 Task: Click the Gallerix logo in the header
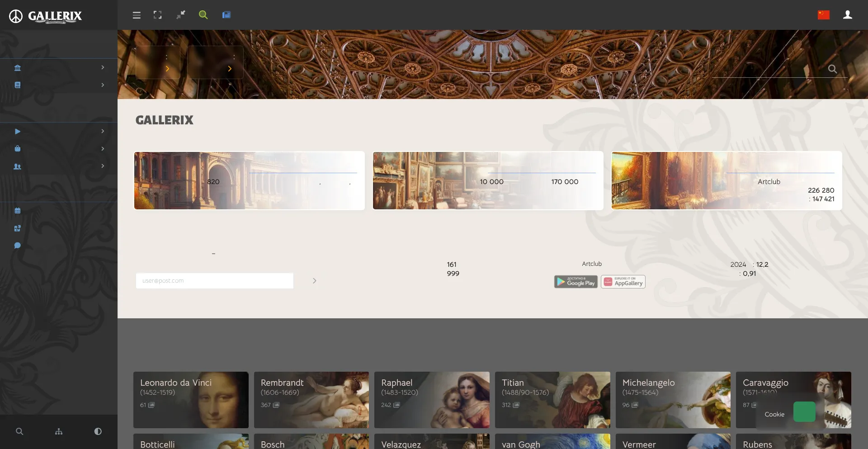(45, 16)
